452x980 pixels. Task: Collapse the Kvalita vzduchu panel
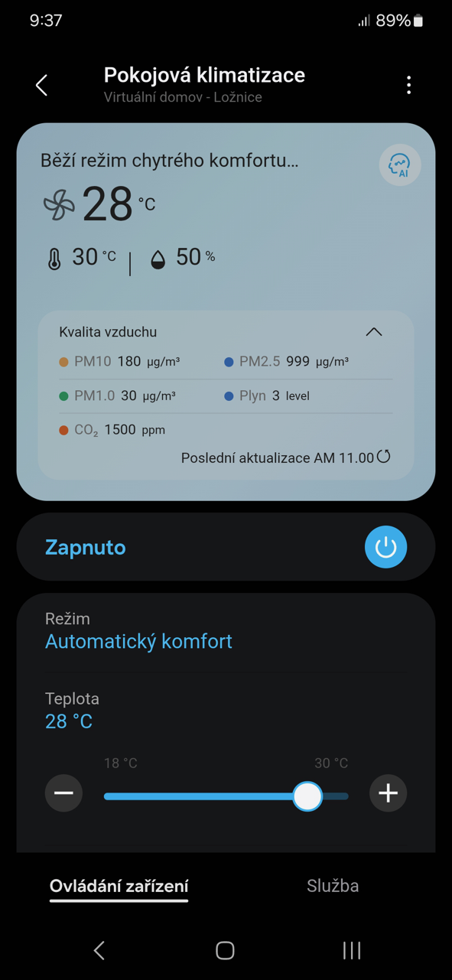[x=373, y=332]
